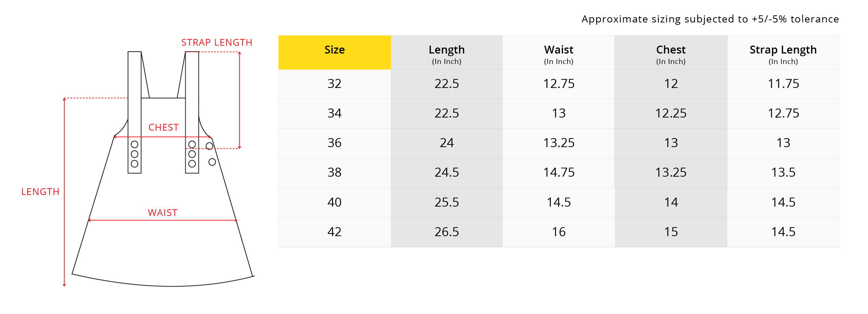Image resolution: width=868 pixels, height=314 pixels.
Task: Click the 14.75 waist value for size 38
Action: click(x=558, y=173)
